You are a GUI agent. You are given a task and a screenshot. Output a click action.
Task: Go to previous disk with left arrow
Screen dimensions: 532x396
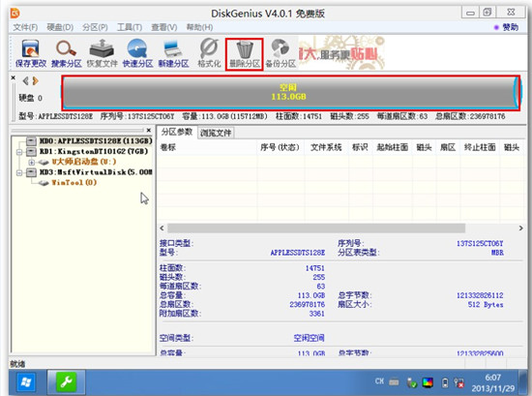tap(25, 80)
